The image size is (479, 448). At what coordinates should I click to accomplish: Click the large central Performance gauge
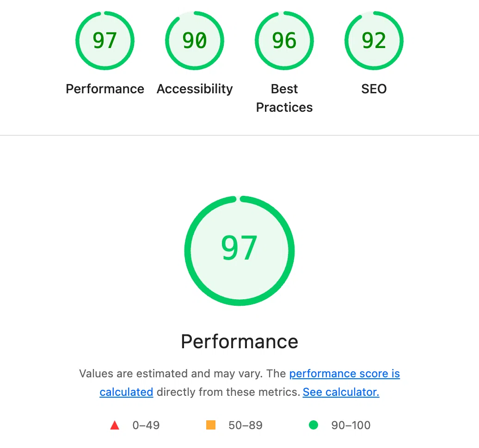239,251
